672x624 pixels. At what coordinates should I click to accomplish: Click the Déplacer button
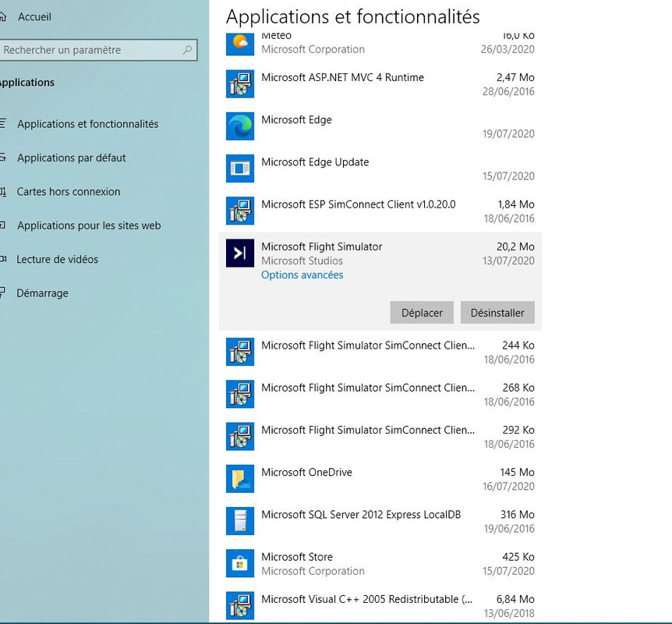pos(422,313)
